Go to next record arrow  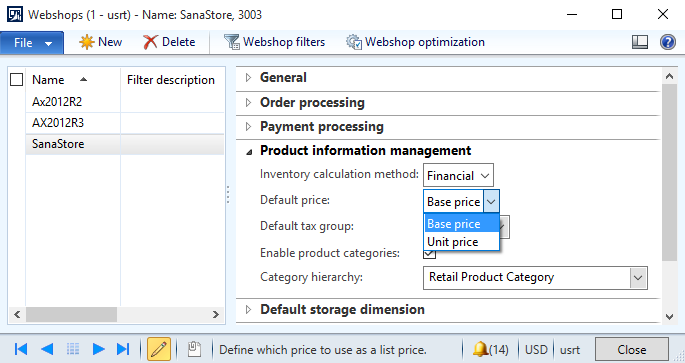(99, 349)
